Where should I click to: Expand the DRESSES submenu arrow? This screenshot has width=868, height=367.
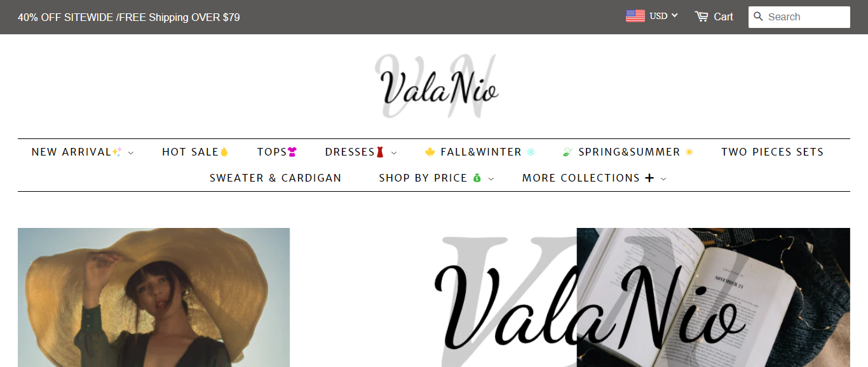click(394, 152)
